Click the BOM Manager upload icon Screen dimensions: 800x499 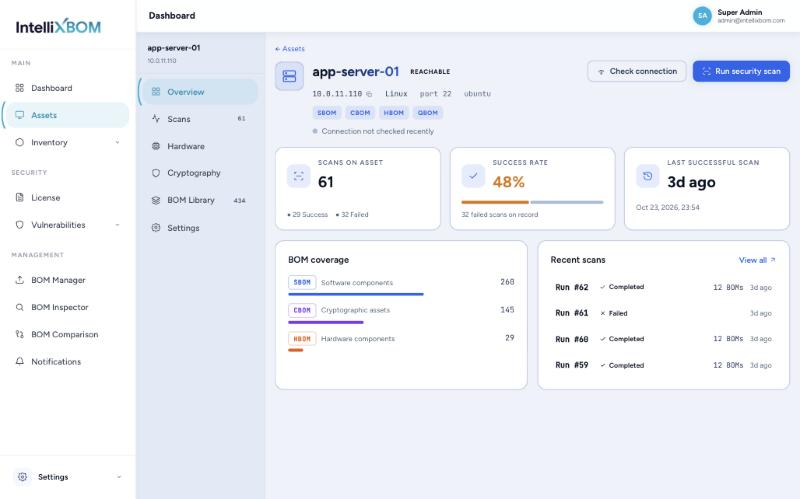pyautogui.click(x=19, y=280)
